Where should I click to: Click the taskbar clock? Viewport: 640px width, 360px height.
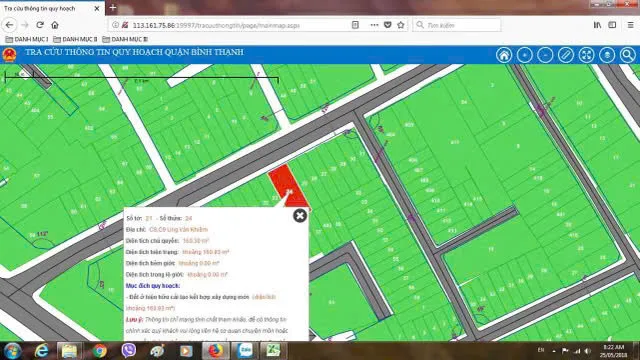pyautogui.click(x=613, y=351)
